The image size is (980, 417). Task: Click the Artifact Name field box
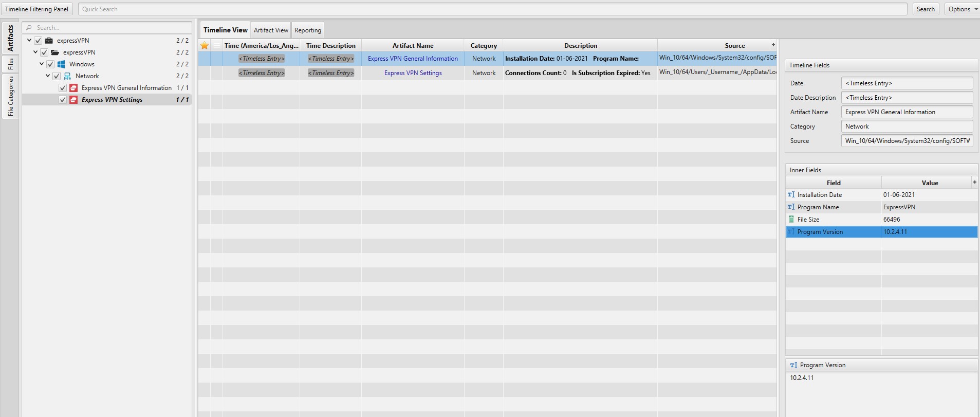(x=907, y=112)
